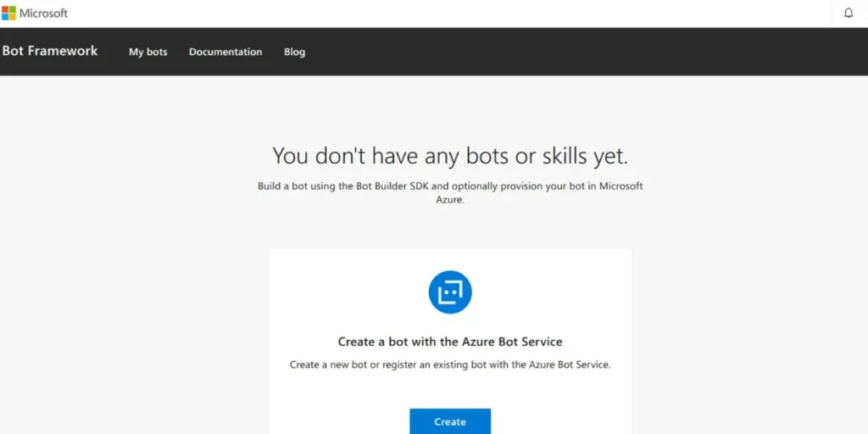Click 'Build a bot using the Bot Builder SDK' text
Viewport: 868px width, 434px height.
(x=450, y=192)
